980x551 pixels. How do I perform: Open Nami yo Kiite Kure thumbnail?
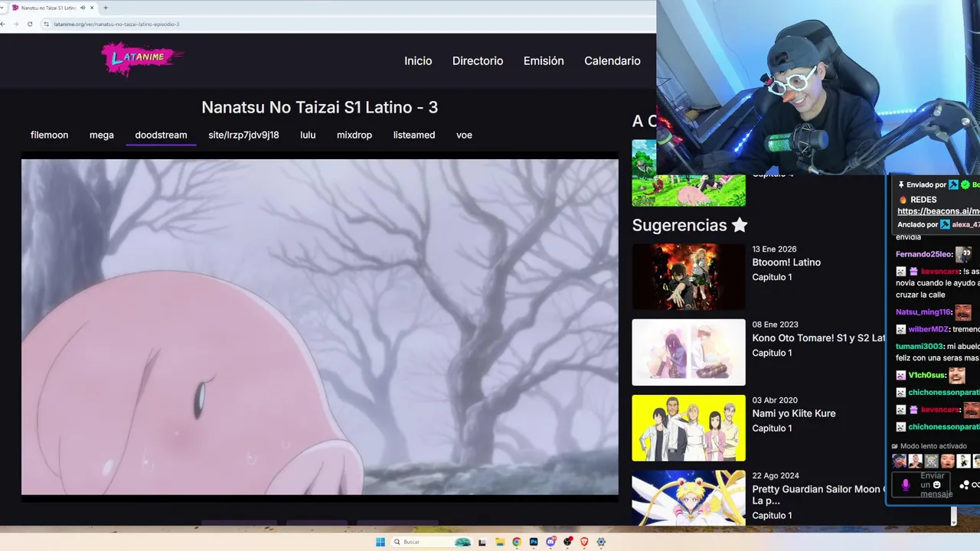coord(688,428)
